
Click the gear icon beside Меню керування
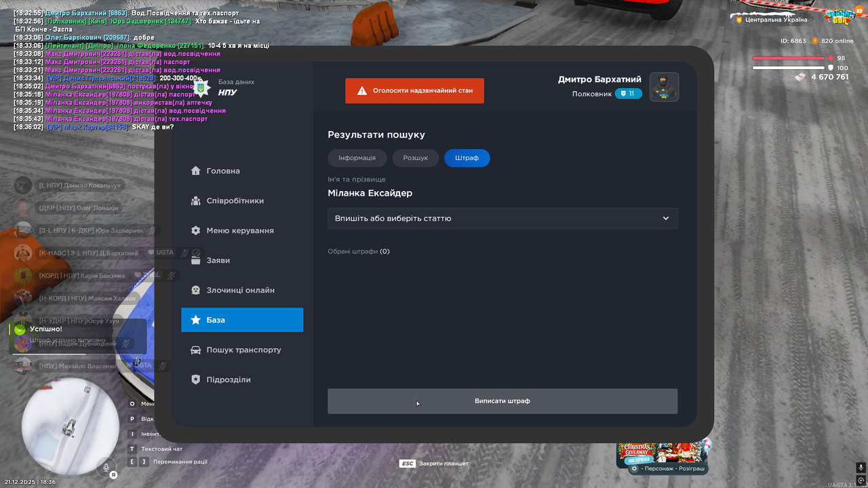196,230
